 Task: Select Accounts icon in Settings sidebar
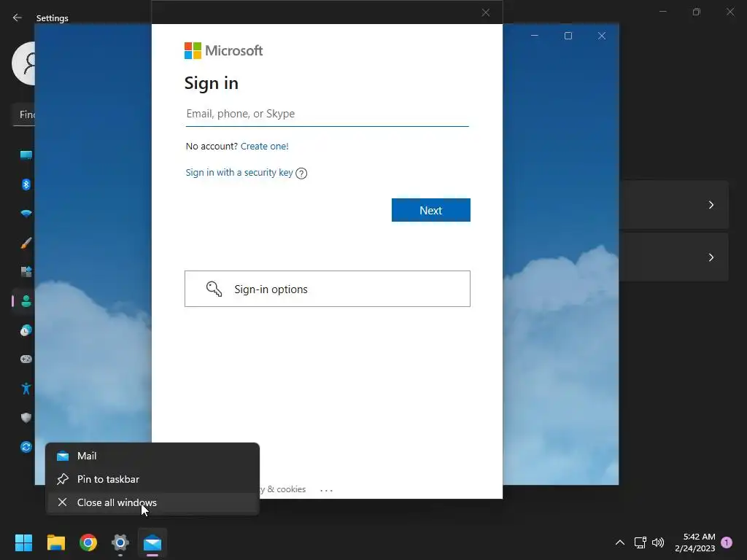pyautogui.click(x=26, y=301)
